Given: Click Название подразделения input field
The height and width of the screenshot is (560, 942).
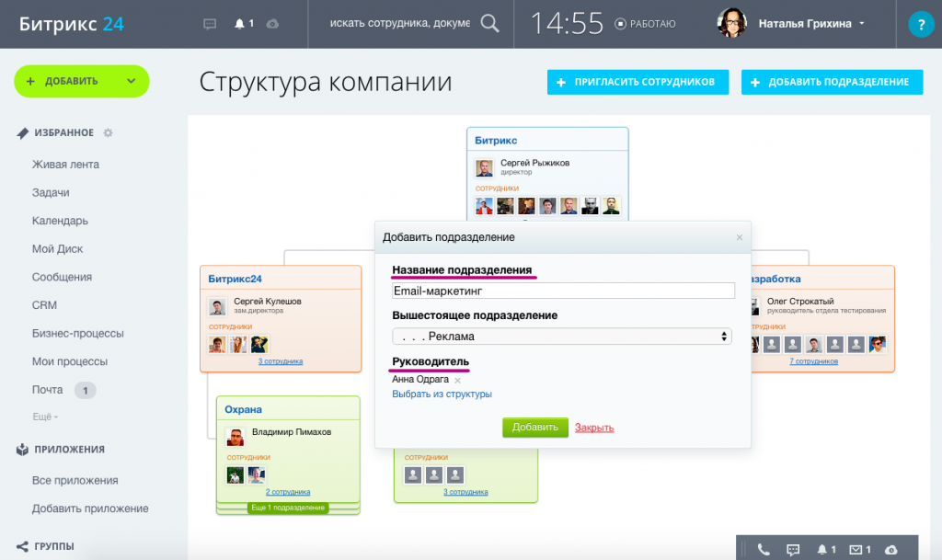Looking at the screenshot, I should [563, 291].
